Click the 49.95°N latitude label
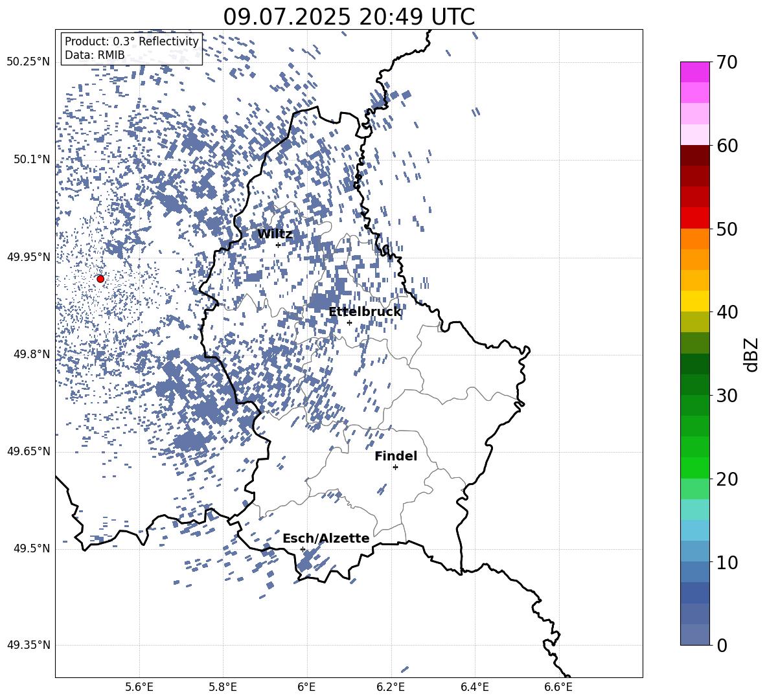The image size is (767, 700). tap(29, 257)
